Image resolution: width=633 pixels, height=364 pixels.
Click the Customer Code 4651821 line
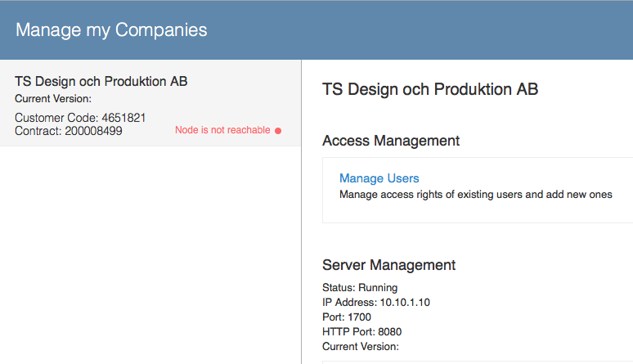(x=80, y=118)
